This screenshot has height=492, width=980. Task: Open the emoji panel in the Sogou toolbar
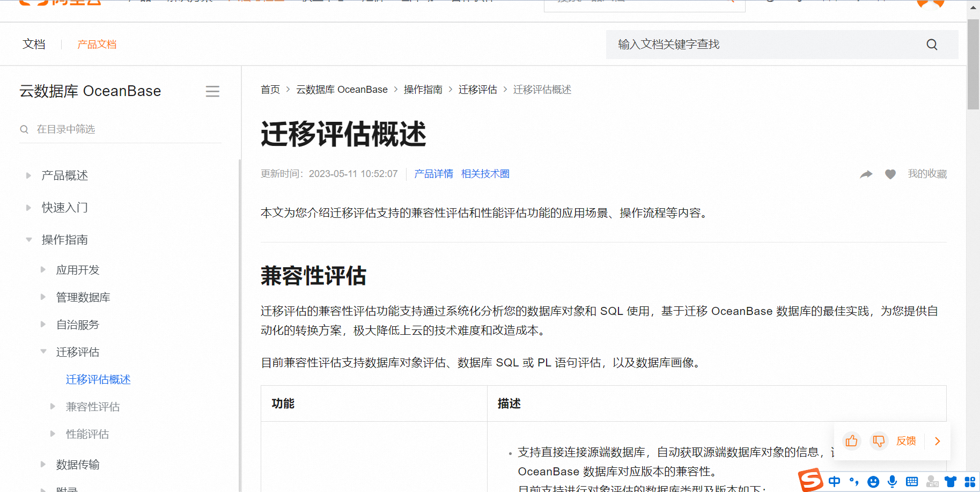[873, 481]
